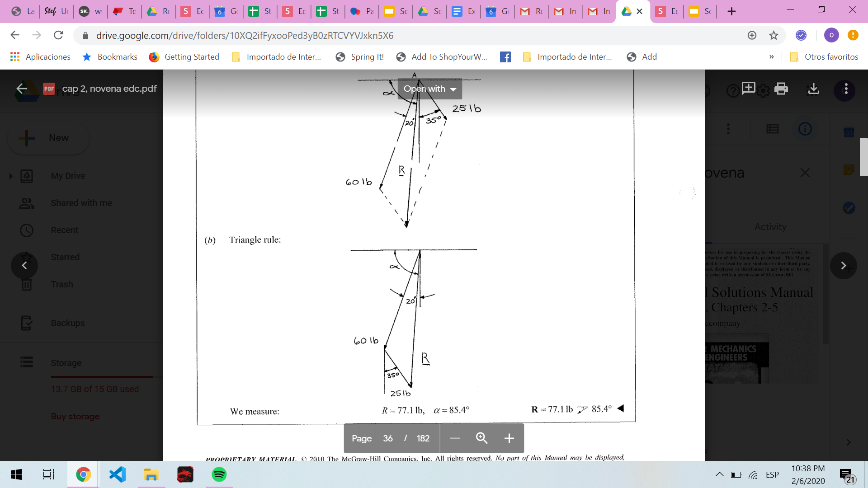This screenshot has width=868, height=488.
Task: Open a new browser tab
Action: (731, 11)
